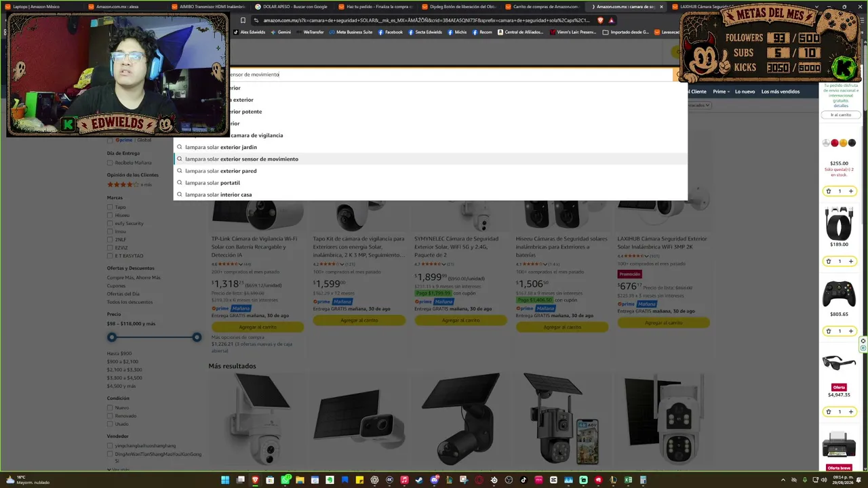Increase quantity of the $4,947.35 cart item
This screenshot has width=868, height=488.
(x=850, y=411)
